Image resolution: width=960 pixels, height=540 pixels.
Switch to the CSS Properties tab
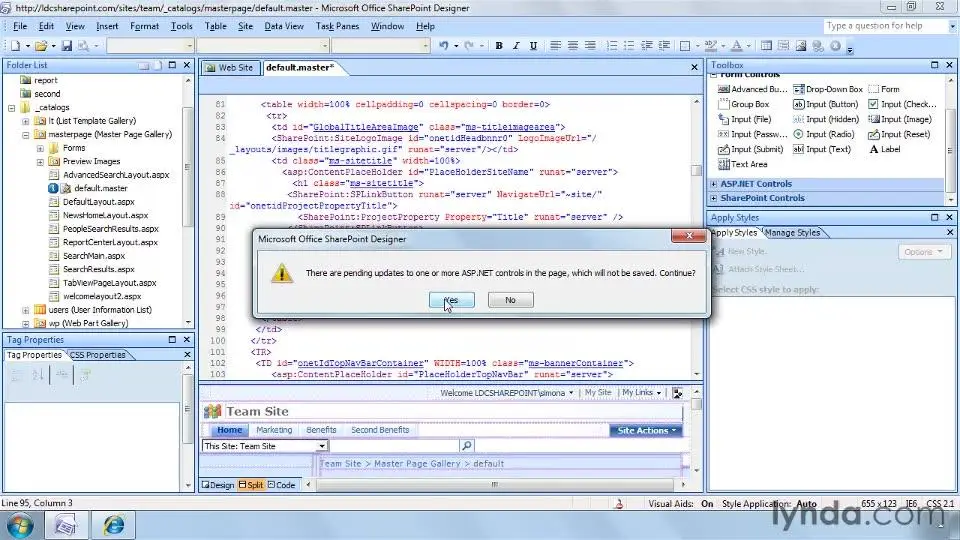pos(98,355)
